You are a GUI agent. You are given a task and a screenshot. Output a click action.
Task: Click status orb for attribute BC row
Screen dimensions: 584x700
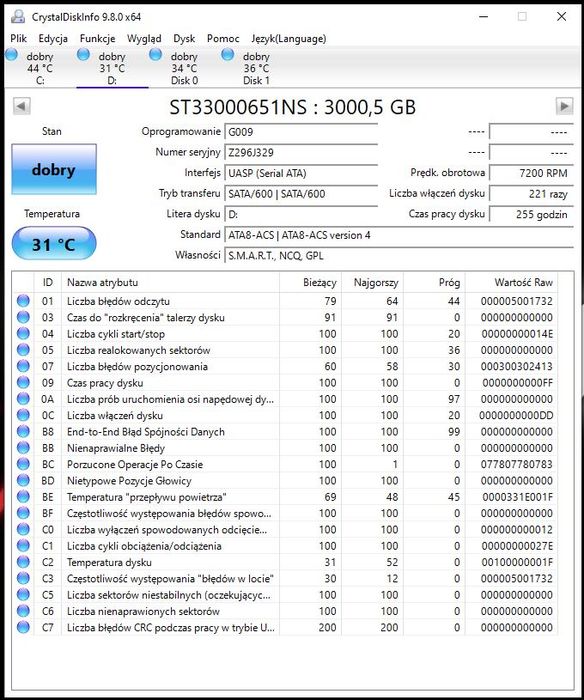click(x=23, y=464)
